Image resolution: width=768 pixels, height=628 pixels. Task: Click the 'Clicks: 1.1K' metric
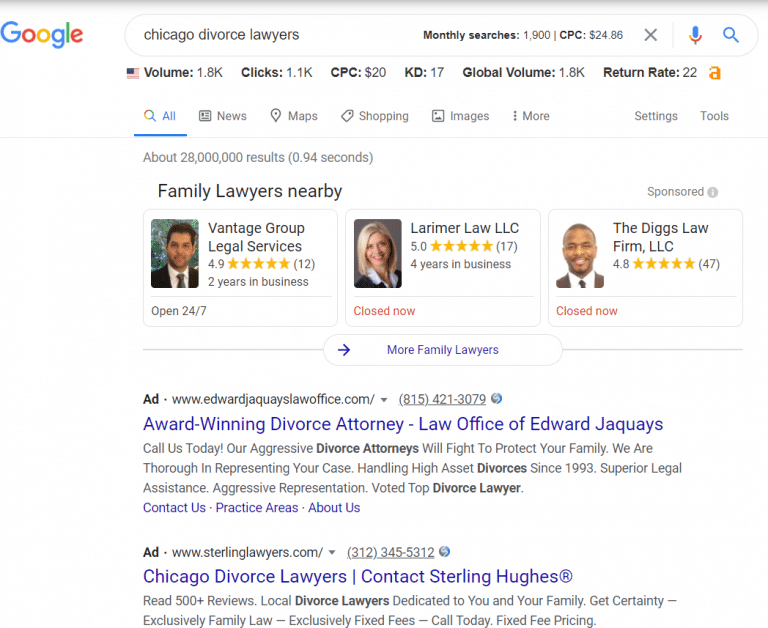[277, 73]
